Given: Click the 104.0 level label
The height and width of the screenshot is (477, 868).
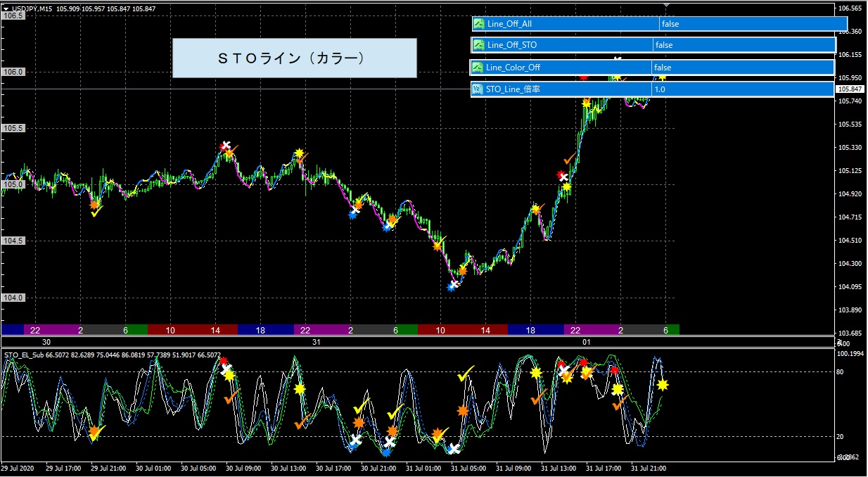Looking at the screenshot, I should (13, 298).
